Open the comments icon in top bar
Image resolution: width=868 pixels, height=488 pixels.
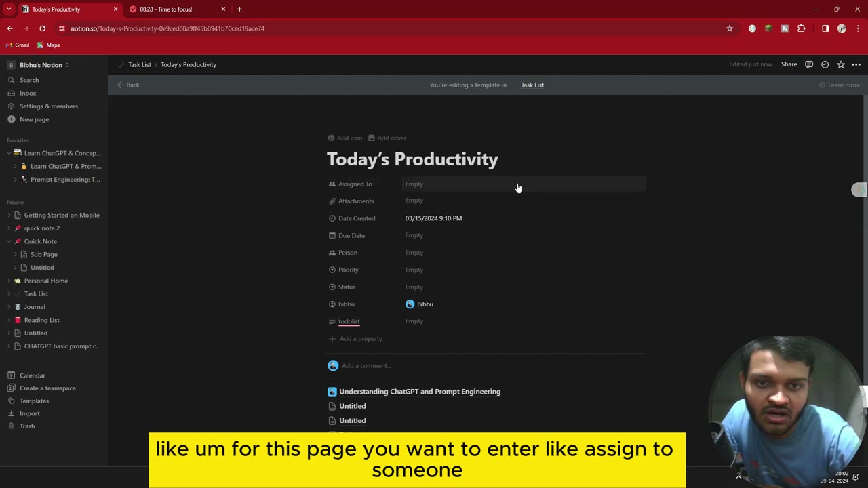coord(808,64)
